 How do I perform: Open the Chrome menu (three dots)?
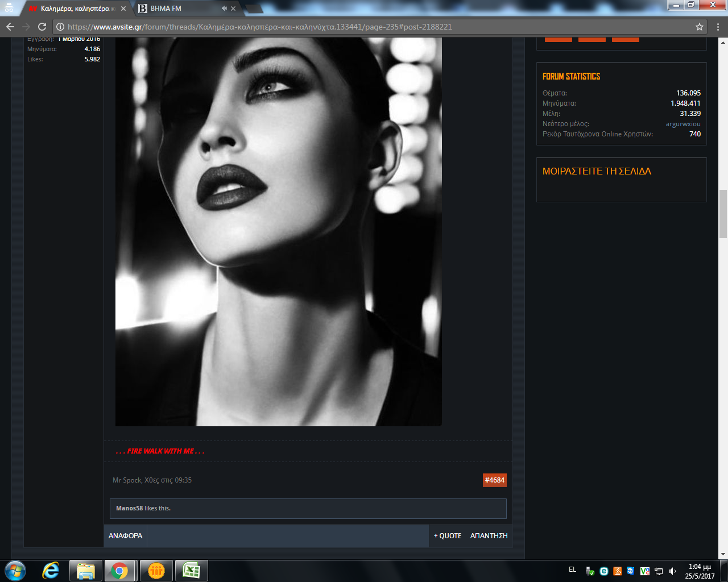click(718, 27)
